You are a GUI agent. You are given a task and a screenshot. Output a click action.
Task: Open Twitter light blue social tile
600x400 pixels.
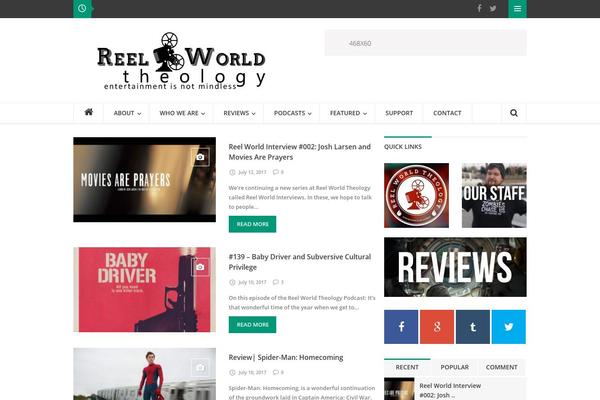pos(509,327)
